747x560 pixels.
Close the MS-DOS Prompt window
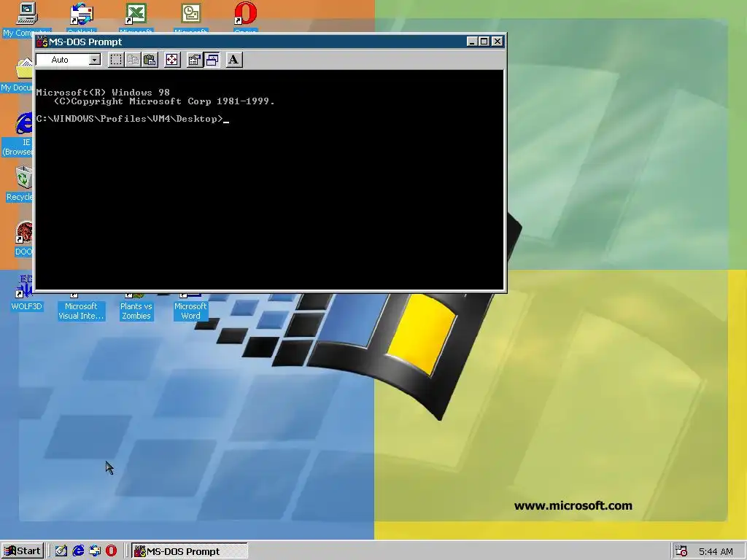coord(497,42)
